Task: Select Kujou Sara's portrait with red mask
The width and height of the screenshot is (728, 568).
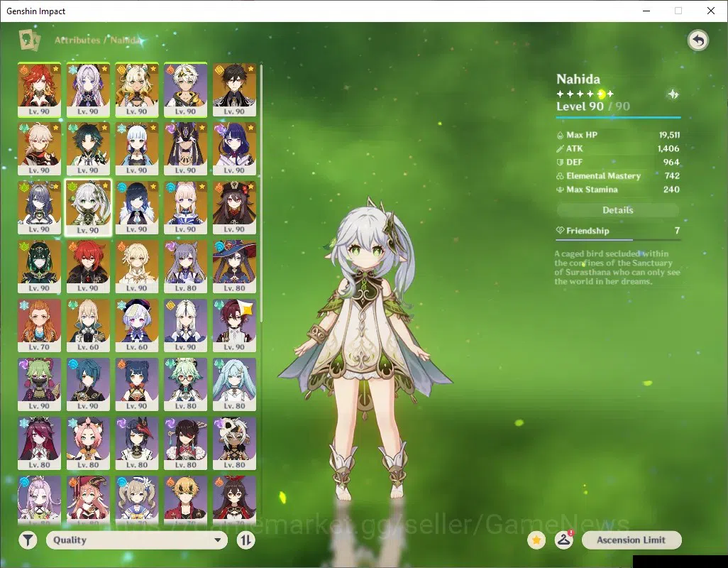Action: point(137,444)
